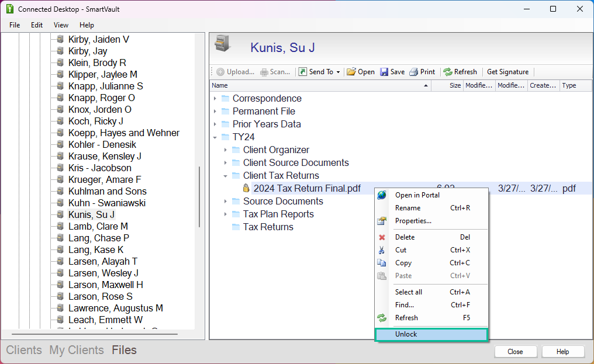The height and width of the screenshot is (364, 594).
Task: Open the Send To dropdown arrow
Action: coord(338,72)
